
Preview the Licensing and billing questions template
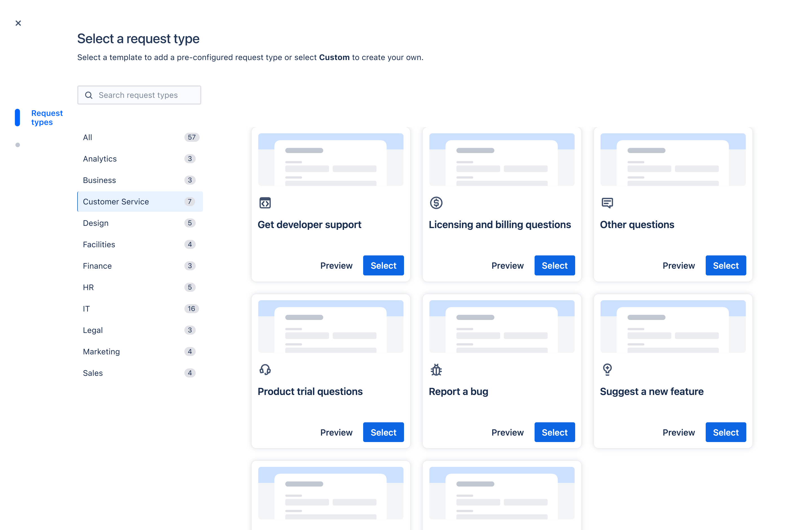point(507,265)
